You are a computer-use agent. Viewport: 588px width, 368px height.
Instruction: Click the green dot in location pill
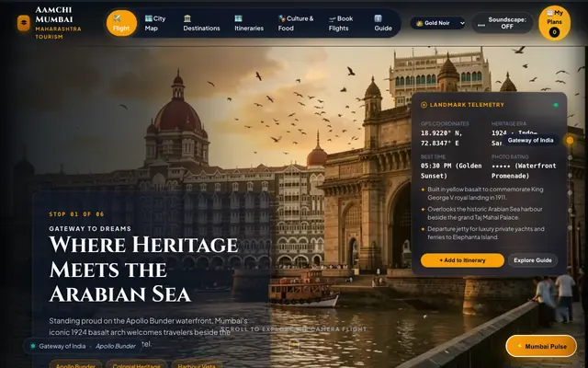(33, 346)
